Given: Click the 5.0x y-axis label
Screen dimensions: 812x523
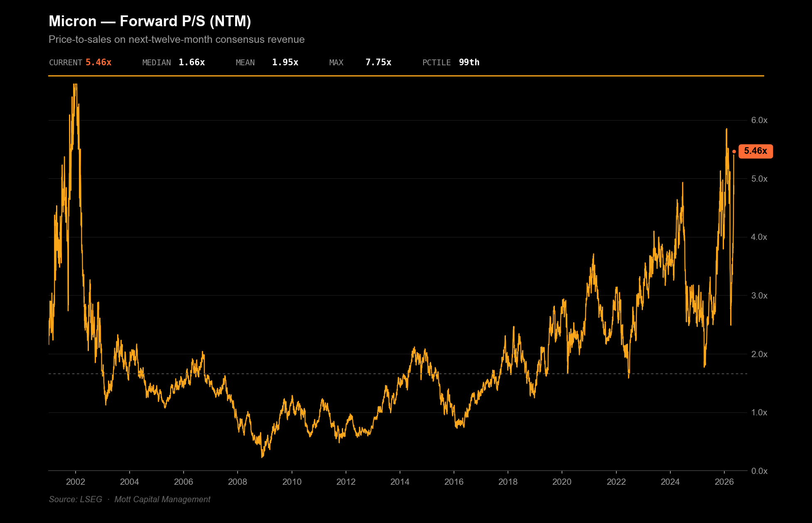Looking at the screenshot, I should pyautogui.click(x=759, y=179).
